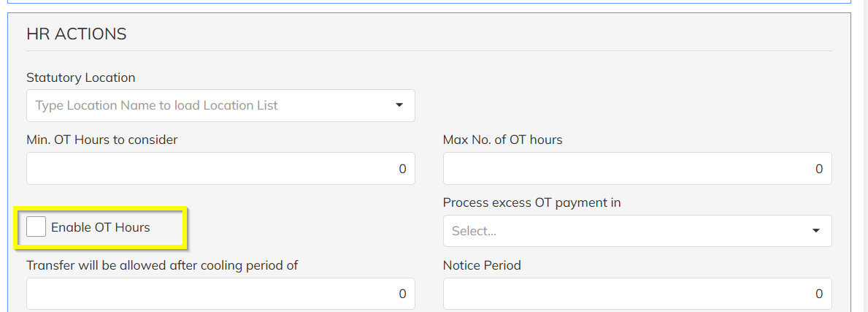Focus the Min. OT Hours to consider field
The image size is (868, 312).
220,169
